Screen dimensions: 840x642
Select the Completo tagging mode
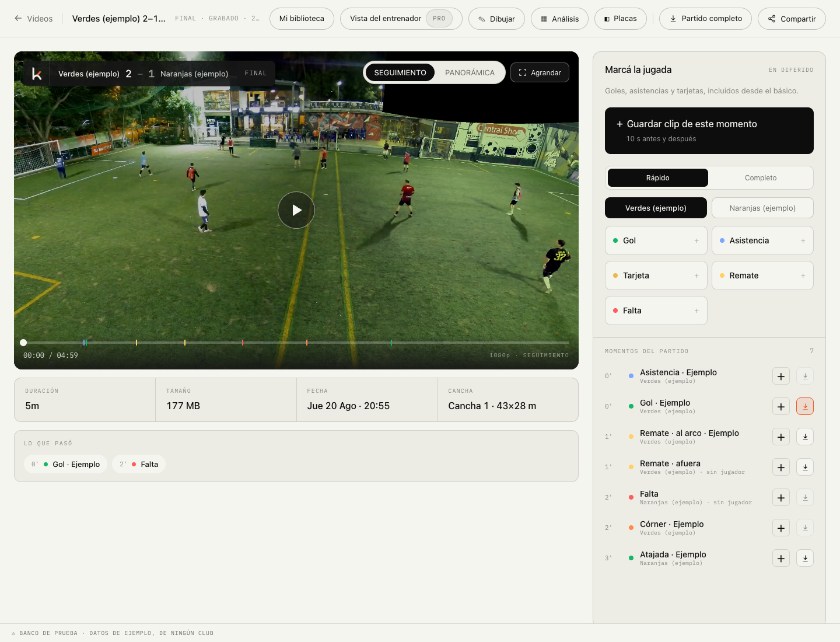761,178
